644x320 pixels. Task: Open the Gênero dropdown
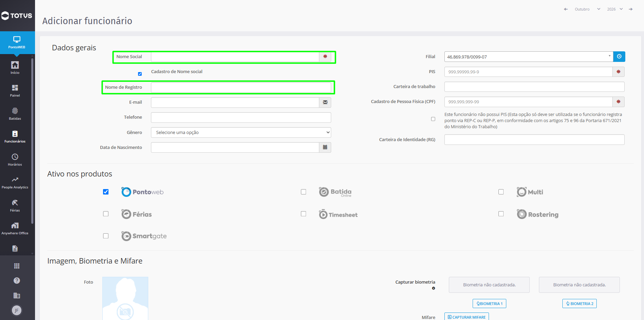click(x=241, y=132)
